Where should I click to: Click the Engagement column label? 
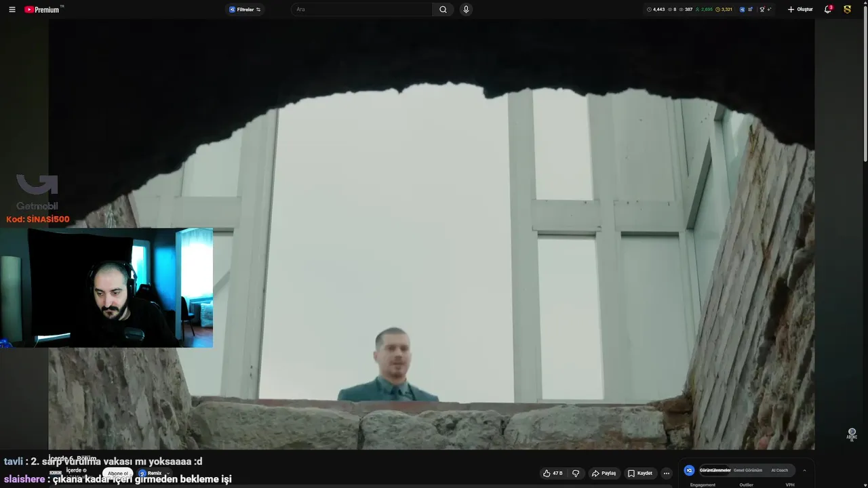[x=703, y=485]
